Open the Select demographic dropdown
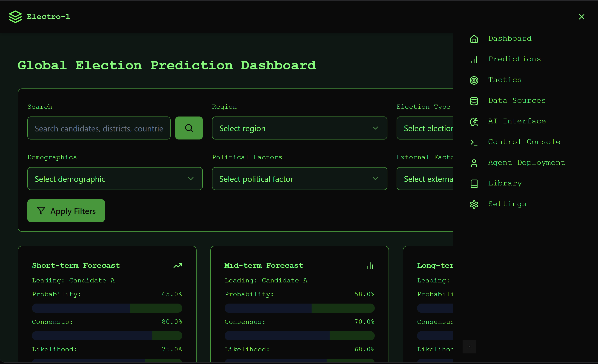 coord(115,179)
